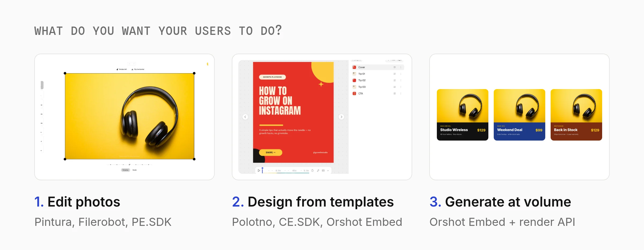644x250 pixels.
Task: Open the timer duration icon in timeline
Action: (312, 171)
